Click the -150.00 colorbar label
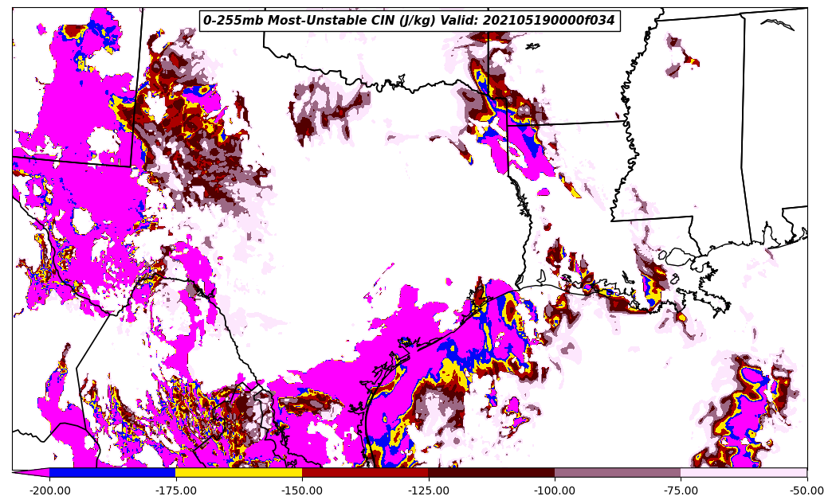The height and width of the screenshot is (504, 832). point(302,490)
